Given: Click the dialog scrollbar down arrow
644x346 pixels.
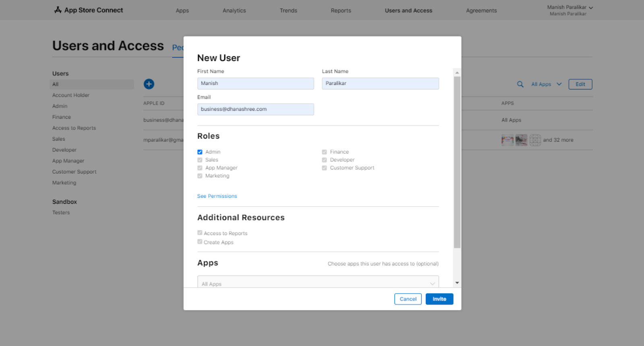Looking at the screenshot, I should click(x=457, y=283).
